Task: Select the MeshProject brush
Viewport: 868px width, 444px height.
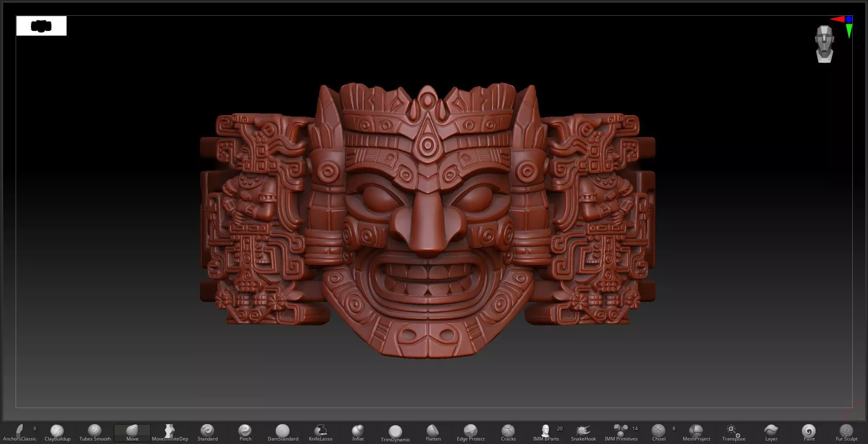Action: tap(696, 433)
